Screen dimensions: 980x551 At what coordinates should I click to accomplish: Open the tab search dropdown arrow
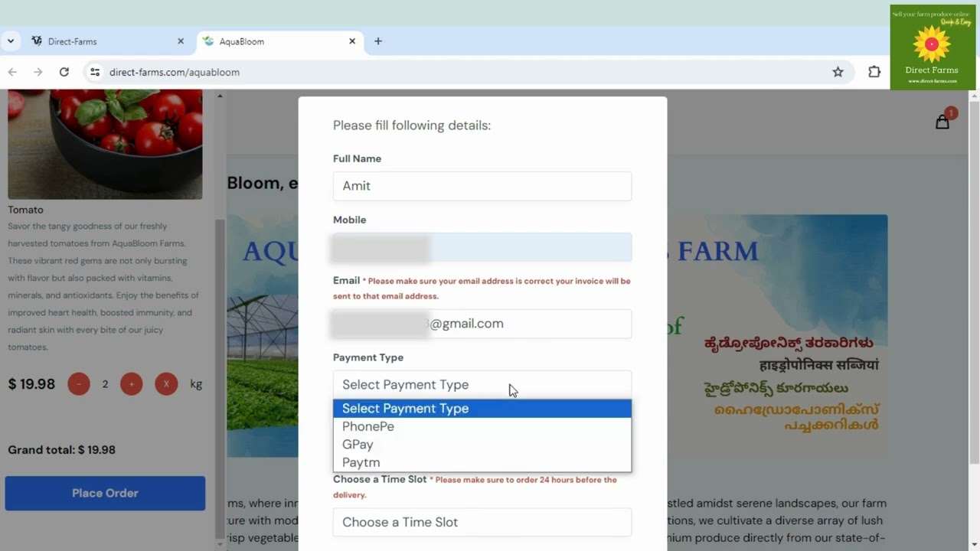pyautogui.click(x=11, y=41)
